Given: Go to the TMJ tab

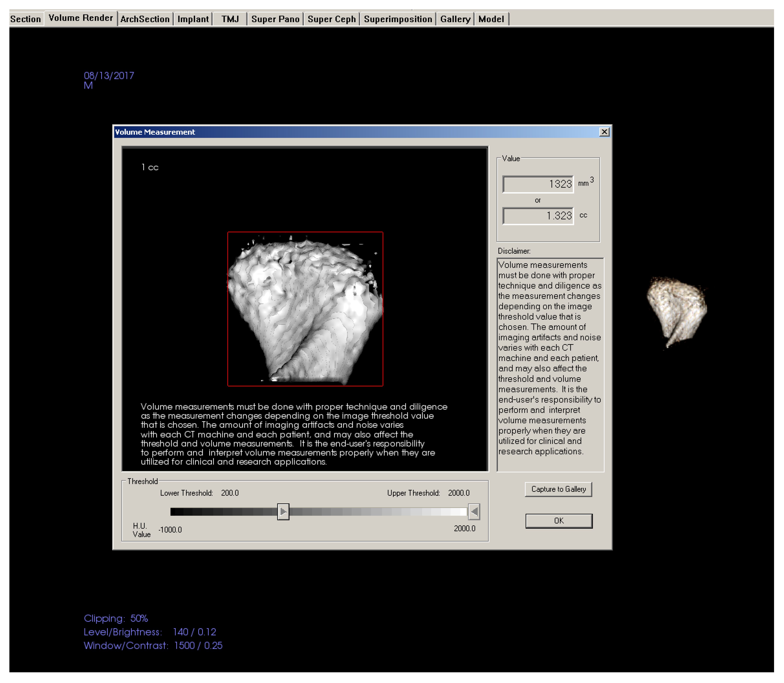Looking at the screenshot, I should tap(230, 19).
